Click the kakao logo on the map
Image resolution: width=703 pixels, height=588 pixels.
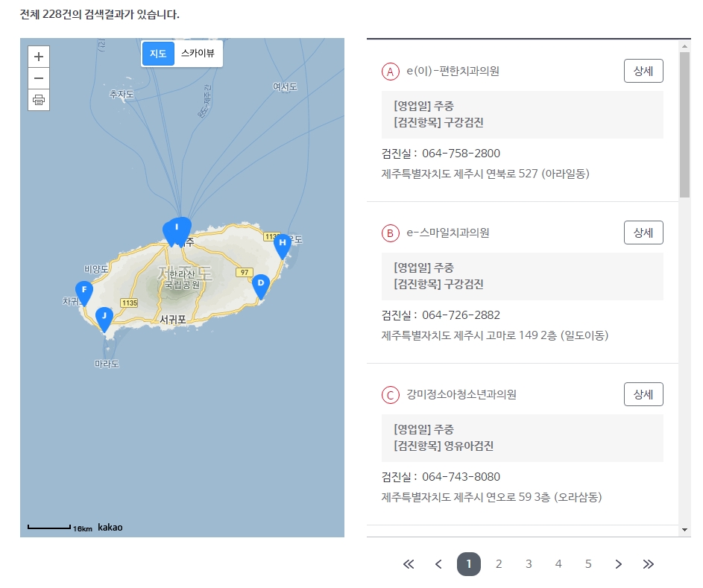coord(110,528)
